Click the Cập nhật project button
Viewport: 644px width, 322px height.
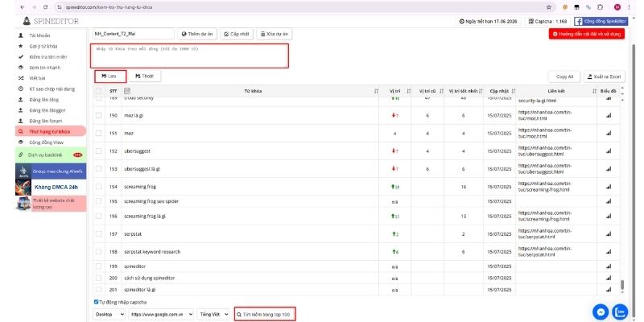pos(237,34)
